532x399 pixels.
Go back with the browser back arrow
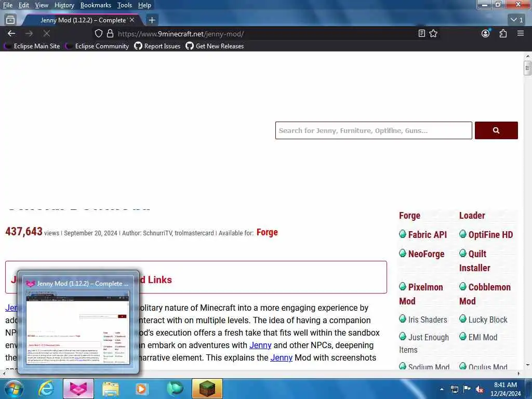click(11, 34)
